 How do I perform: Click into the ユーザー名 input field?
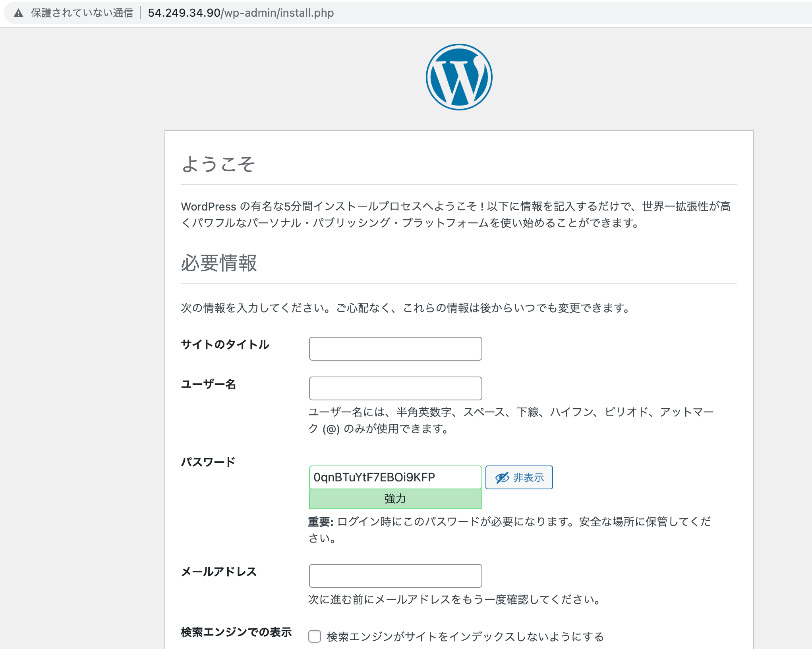(395, 388)
